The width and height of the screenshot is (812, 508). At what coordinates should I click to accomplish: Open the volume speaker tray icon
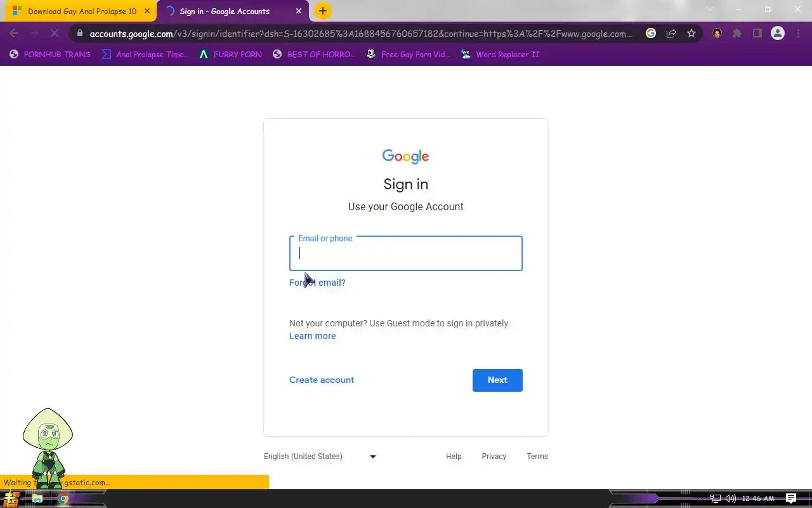tap(731, 499)
